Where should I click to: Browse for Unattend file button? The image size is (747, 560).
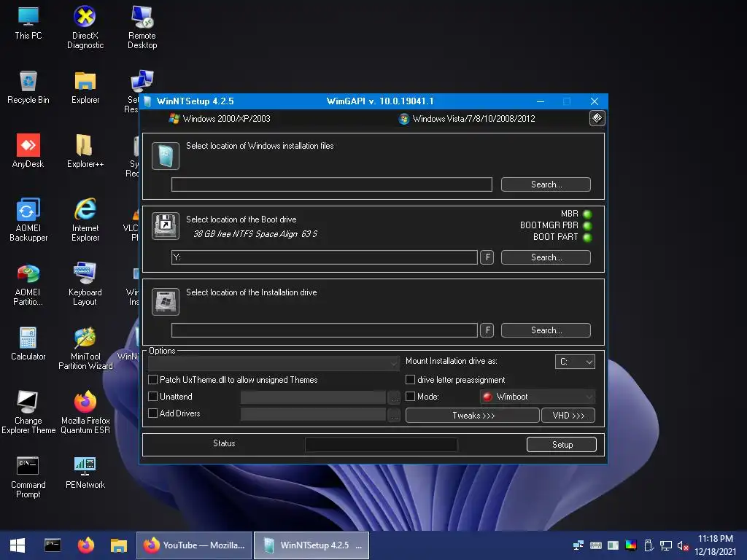point(394,397)
